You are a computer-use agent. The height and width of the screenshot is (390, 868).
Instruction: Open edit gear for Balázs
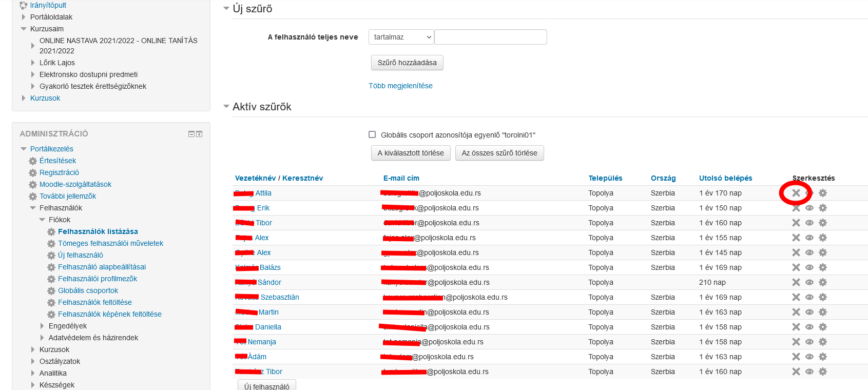point(823,267)
